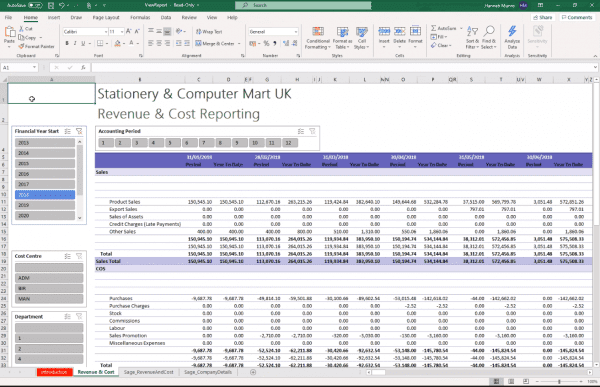
Task: Toggle bottom align button
Action: (x=168, y=31)
